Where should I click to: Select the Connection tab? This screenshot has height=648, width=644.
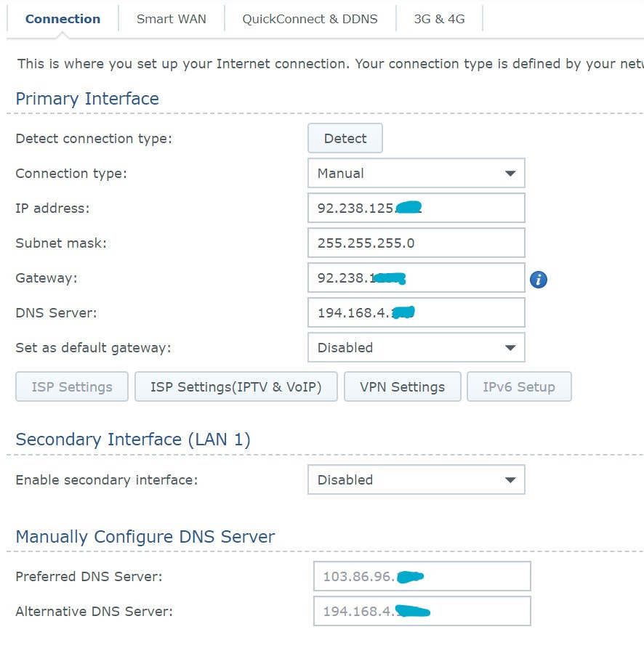click(63, 19)
